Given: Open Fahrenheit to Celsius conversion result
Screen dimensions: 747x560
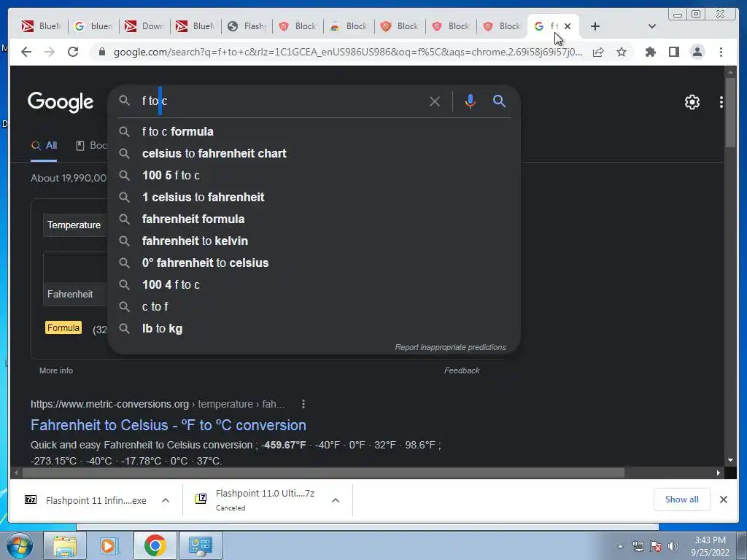Looking at the screenshot, I should [x=169, y=425].
